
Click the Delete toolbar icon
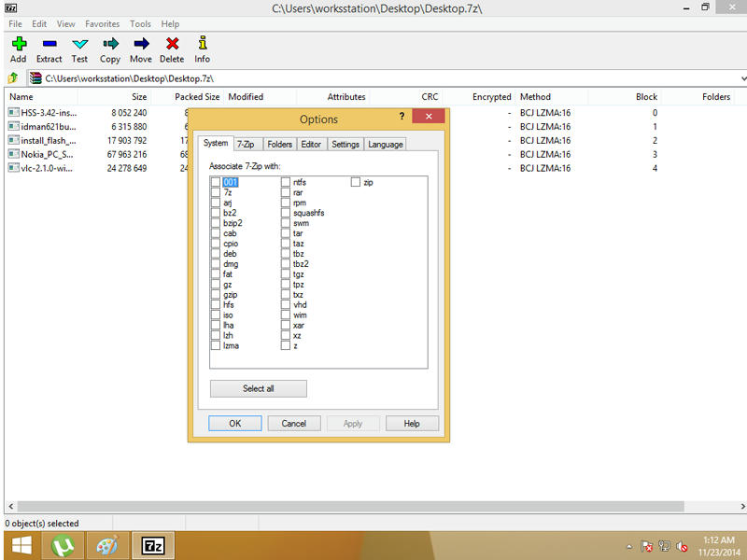pyautogui.click(x=172, y=44)
